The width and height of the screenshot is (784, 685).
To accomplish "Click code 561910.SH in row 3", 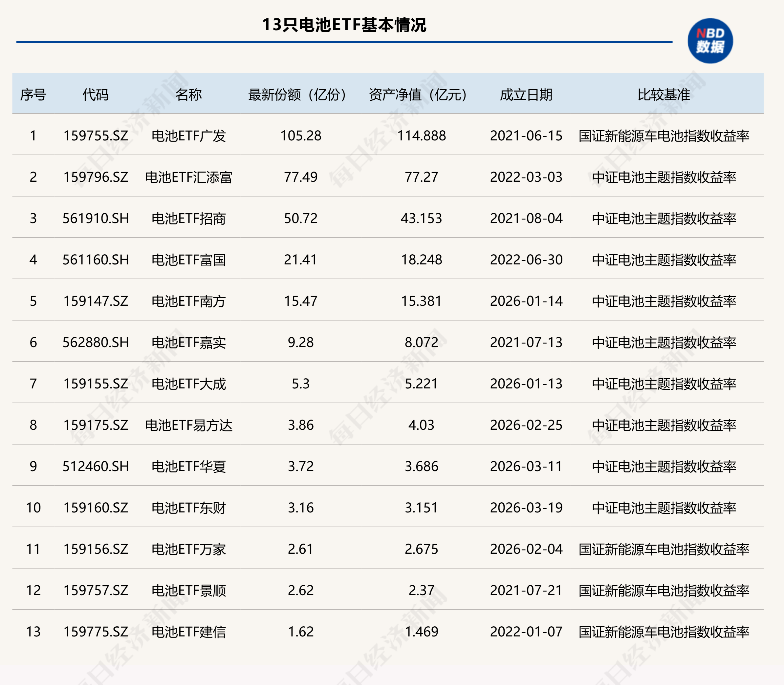I will (96, 218).
